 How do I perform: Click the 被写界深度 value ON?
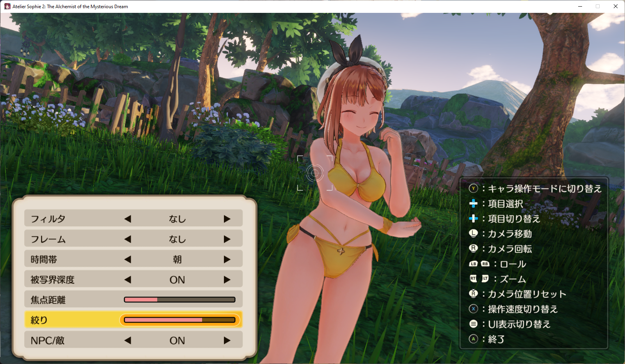177,280
